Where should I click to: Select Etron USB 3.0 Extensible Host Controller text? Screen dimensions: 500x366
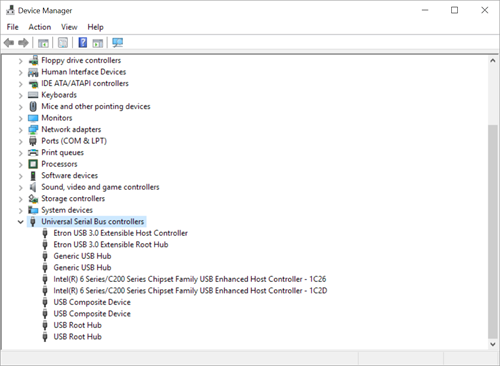click(x=120, y=233)
